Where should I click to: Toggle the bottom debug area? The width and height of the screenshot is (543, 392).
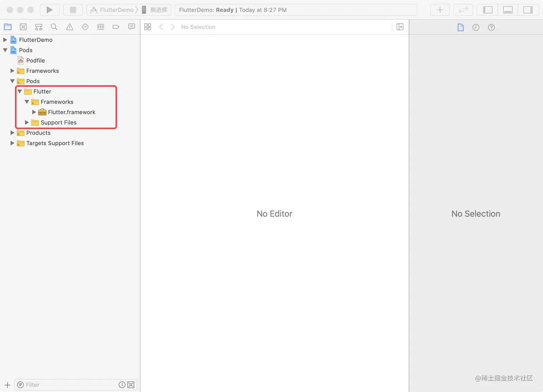pyautogui.click(x=508, y=10)
